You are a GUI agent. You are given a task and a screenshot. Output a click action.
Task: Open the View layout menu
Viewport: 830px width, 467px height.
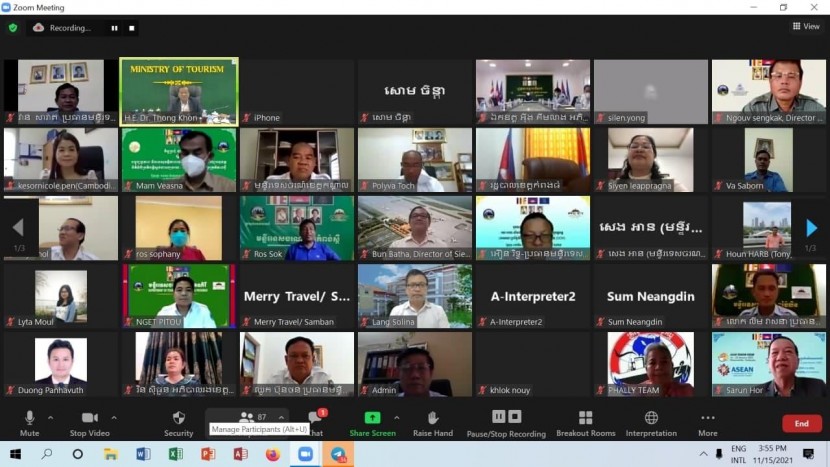pyautogui.click(x=805, y=27)
